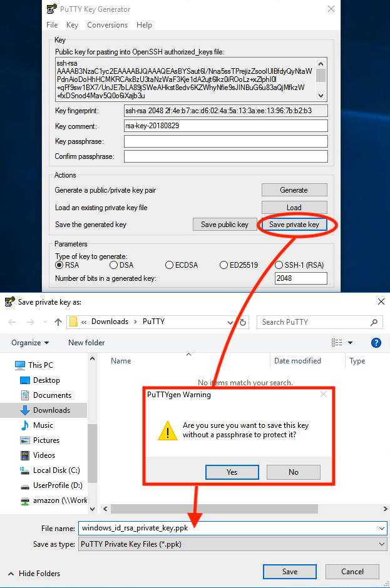Screen dimensions: 390x588
Task: Select ECDSA key type
Action: tap(182, 265)
